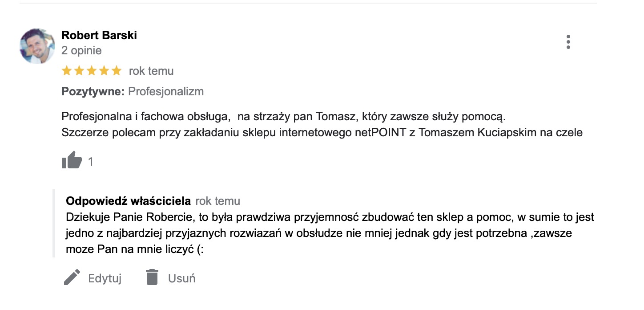Viewport: 644px width, 310px height.
Task: Select the first gold rating star
Action: click(67, 71)
